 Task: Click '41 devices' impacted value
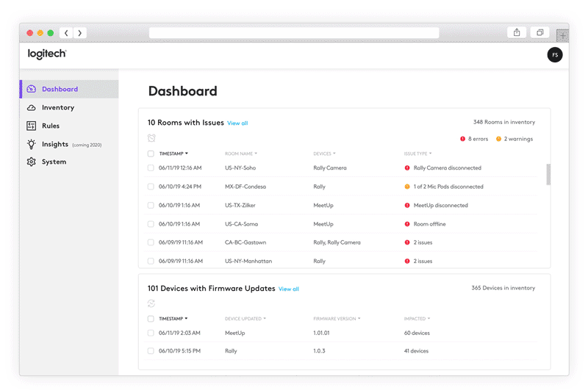pyautogui.click(x=416, y=351)
